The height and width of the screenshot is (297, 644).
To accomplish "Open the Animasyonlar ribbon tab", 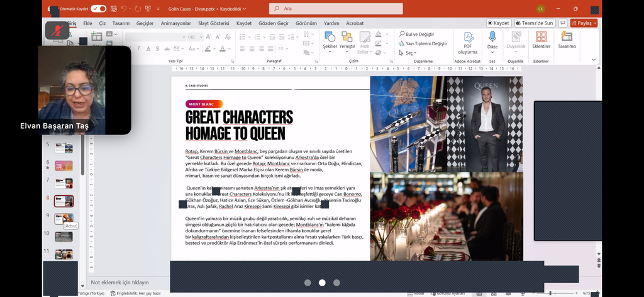I will pos(175,23).
